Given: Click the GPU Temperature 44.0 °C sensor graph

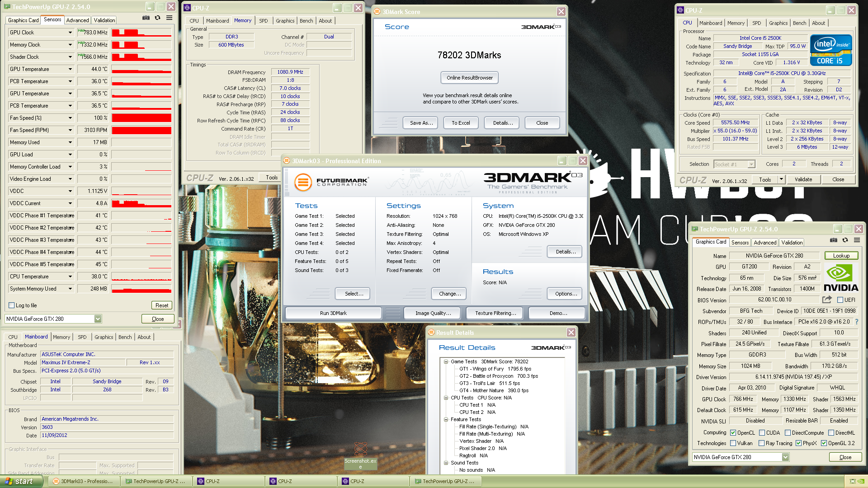Looking at the screenshot, I should [142, 69].
